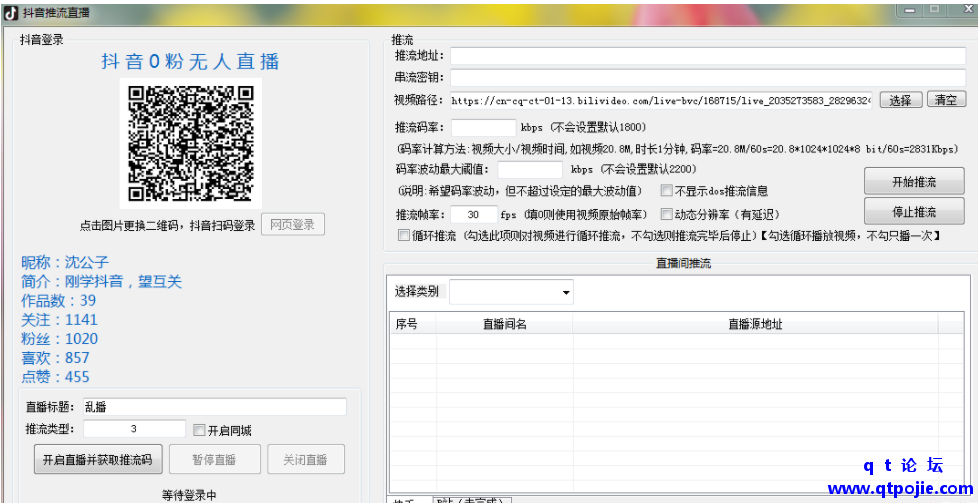Click the 网页登录 button
This screenshot has width=978, height=503.
coord(293,225)
